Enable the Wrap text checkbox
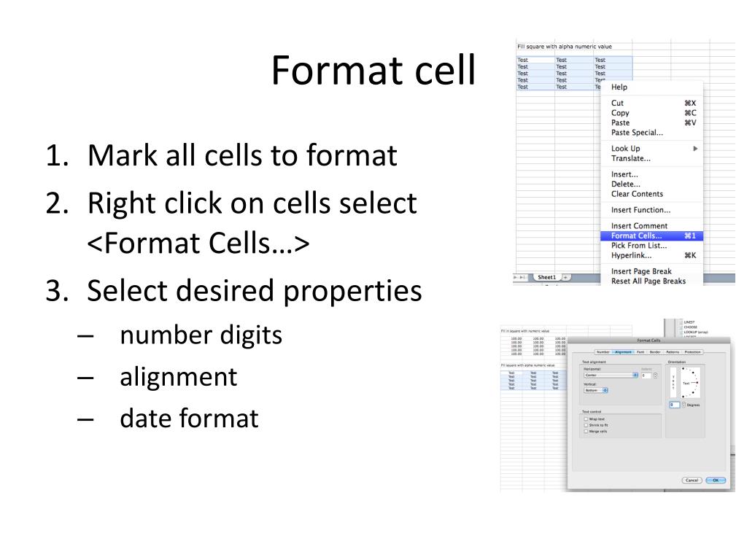 (x=586, y=419)
